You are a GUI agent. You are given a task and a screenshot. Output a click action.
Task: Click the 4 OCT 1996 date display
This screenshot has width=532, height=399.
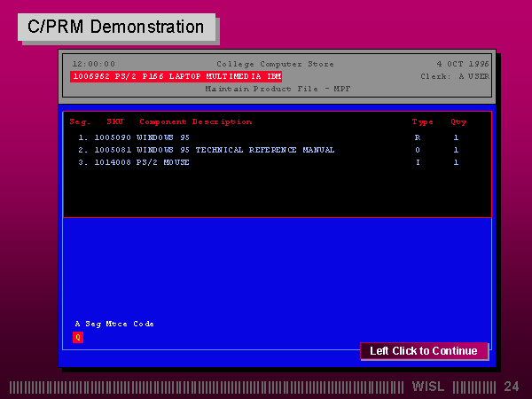pyautogui.click(x=462, y=64)
